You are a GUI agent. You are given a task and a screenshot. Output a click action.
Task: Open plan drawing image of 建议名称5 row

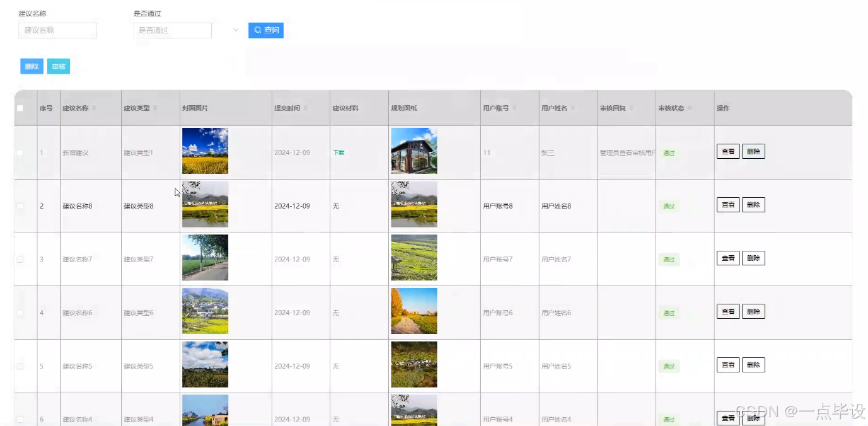[414, 364]
